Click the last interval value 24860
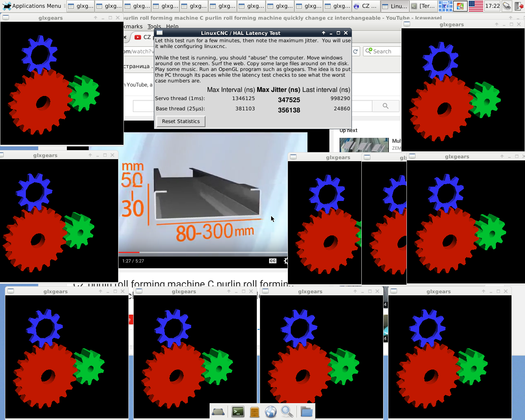Screen dimensions: 525x420 click(x=342, y=109)
